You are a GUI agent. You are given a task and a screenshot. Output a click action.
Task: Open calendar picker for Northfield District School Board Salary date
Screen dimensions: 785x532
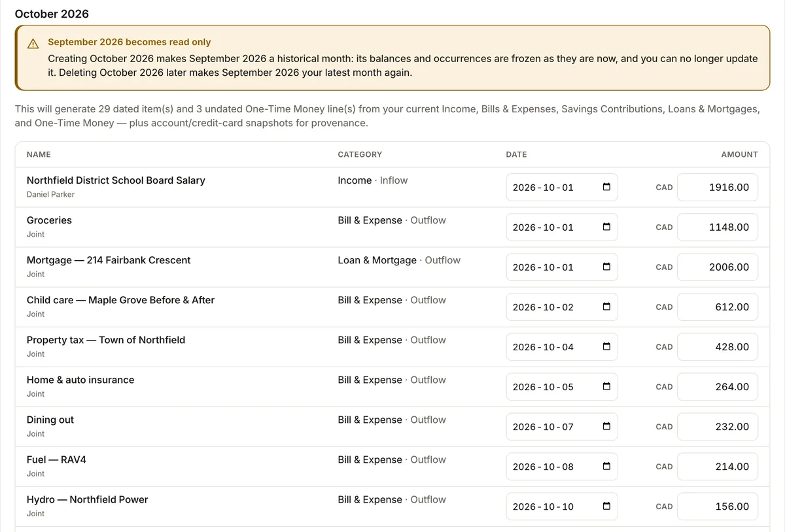(x=606, y=188)
